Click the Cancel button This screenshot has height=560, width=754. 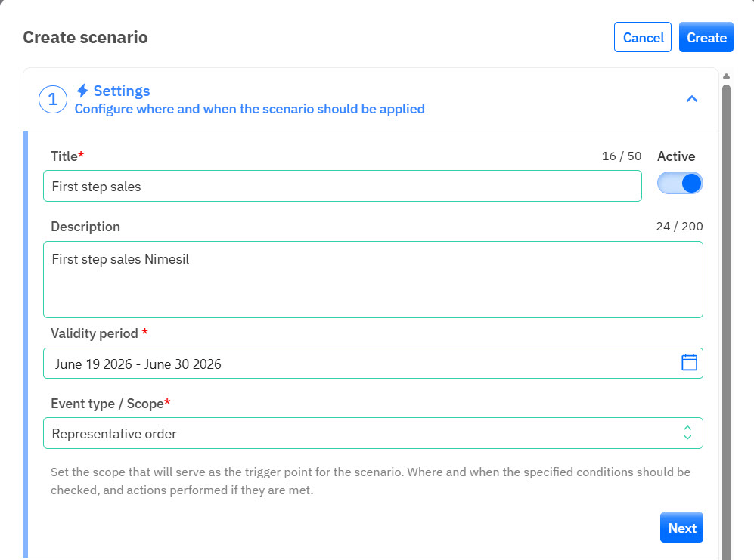click(x=642, y=37)
